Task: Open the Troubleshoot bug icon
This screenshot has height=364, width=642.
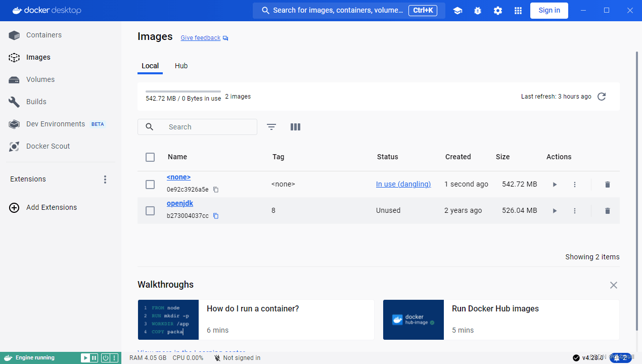Action: pyautogui.click(x=478, y=11)
